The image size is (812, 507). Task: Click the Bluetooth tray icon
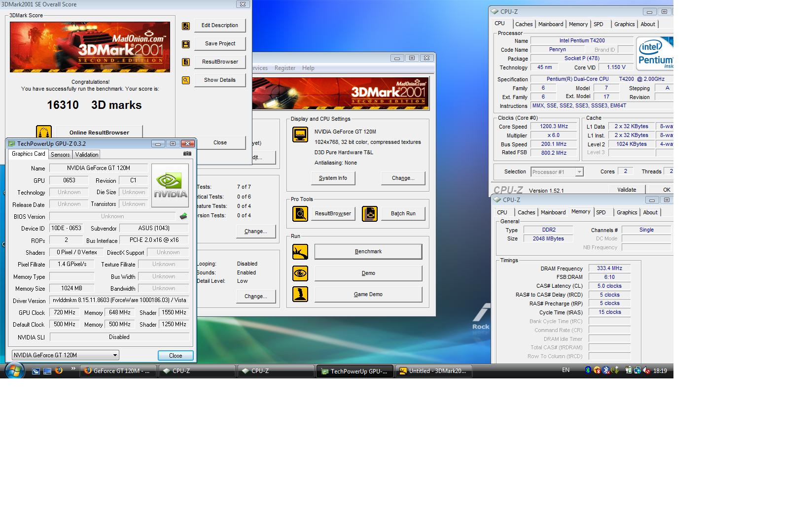(588, 371)
